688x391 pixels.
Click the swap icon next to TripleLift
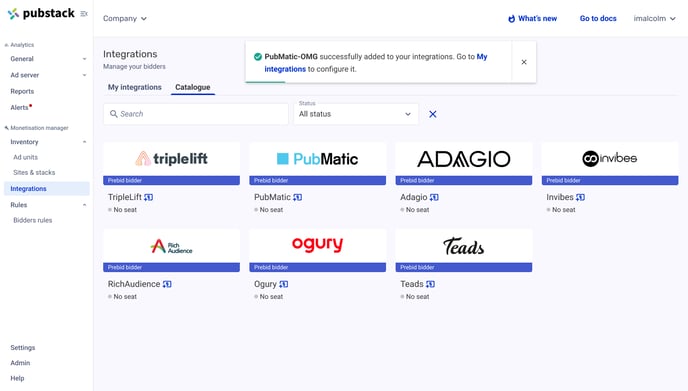[x=148, y=197]
